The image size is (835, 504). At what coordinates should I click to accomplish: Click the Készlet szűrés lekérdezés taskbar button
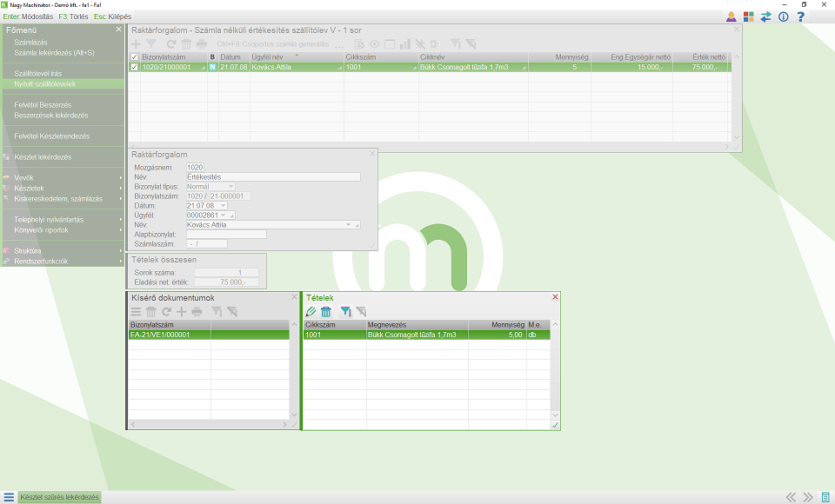60,497
